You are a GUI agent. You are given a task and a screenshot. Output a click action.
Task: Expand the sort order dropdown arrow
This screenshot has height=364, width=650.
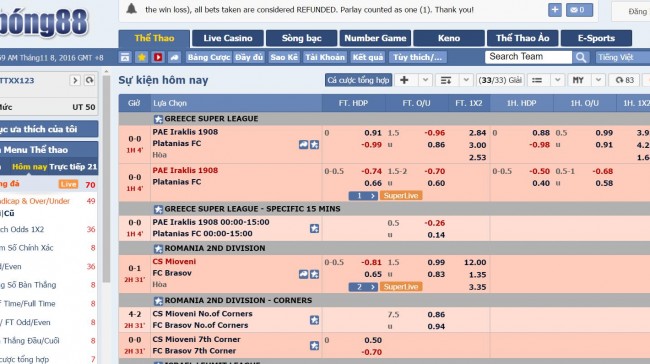click(466, 80)
